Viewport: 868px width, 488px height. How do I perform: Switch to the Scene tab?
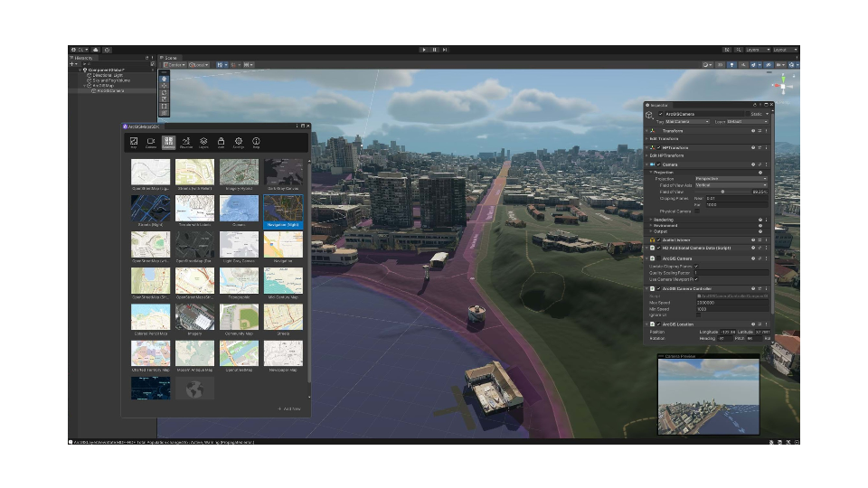coord(170,58)
